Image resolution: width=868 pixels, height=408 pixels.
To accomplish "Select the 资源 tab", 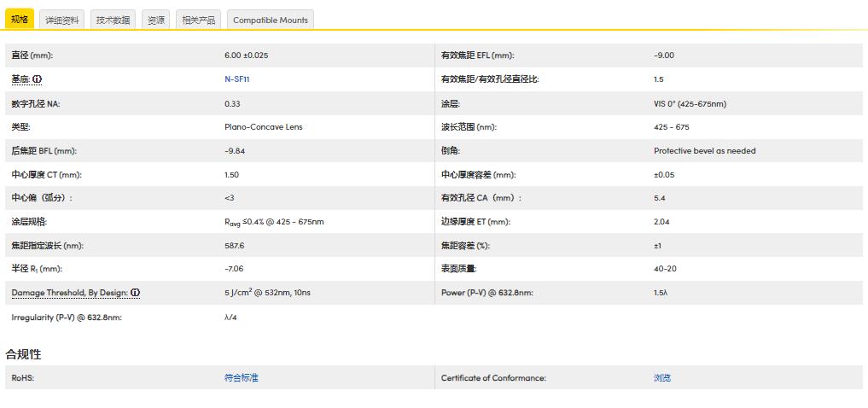I will [x=155, y=20].
